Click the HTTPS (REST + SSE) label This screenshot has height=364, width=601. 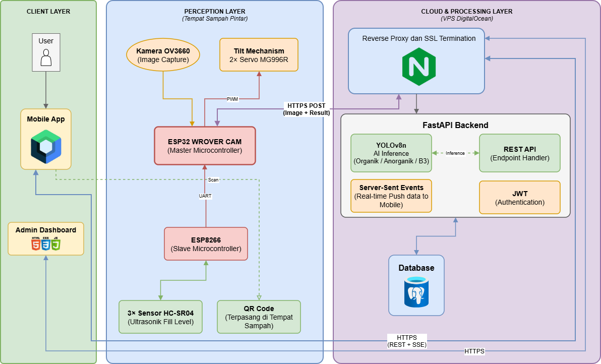(x=407, y=341)
